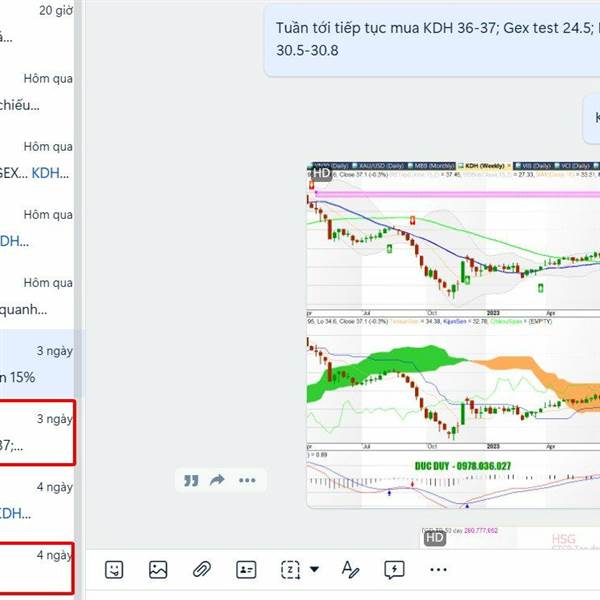
Task: Attach a file with paperclip icon
Action: (x=202, y=570)
